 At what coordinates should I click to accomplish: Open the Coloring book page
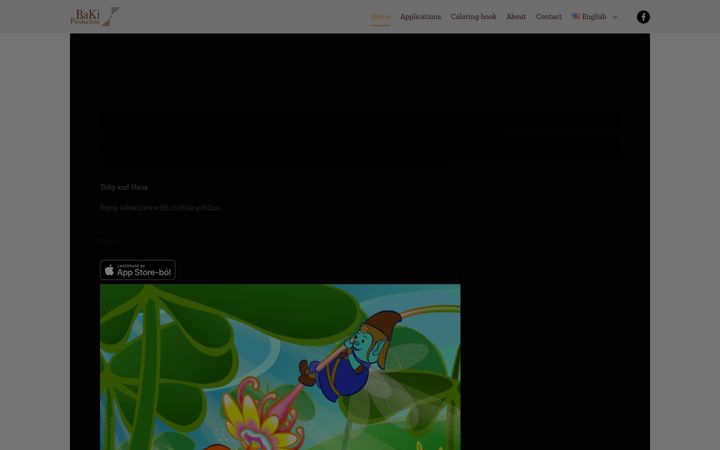point(473,17)
